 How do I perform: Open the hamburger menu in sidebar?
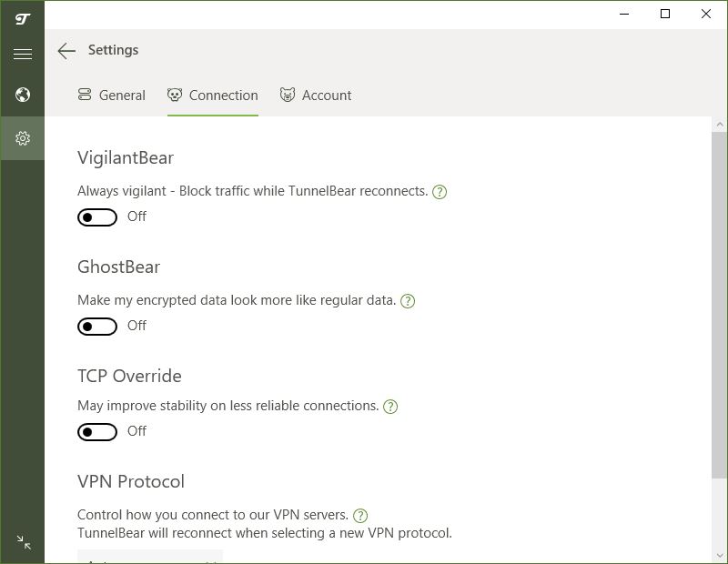point(22,54)
